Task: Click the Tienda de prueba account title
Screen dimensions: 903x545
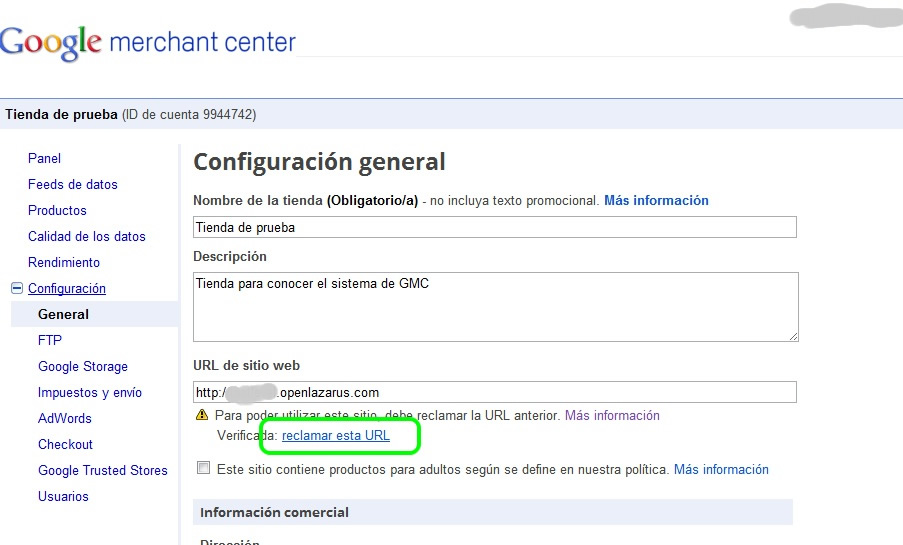Action: point(61,114)
